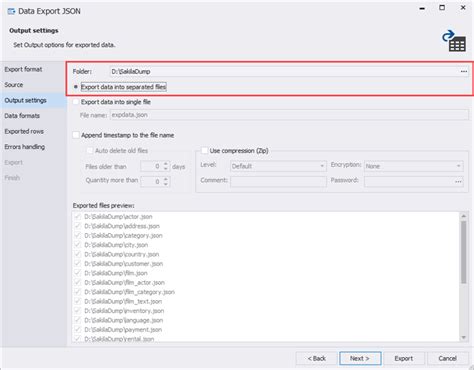Click the export table icon in header

(x=454, y=41)
